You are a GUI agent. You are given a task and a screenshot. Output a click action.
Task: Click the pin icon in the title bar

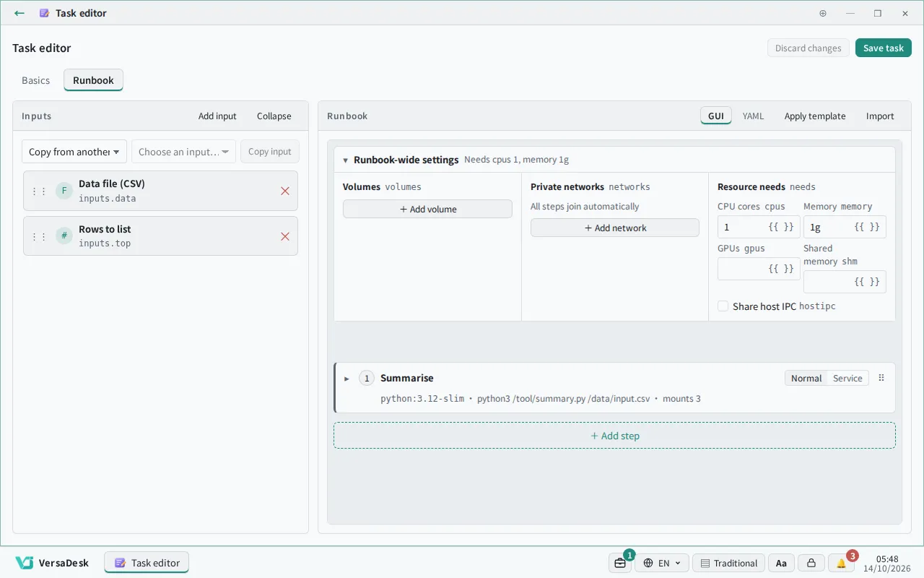tap(823, 13)
